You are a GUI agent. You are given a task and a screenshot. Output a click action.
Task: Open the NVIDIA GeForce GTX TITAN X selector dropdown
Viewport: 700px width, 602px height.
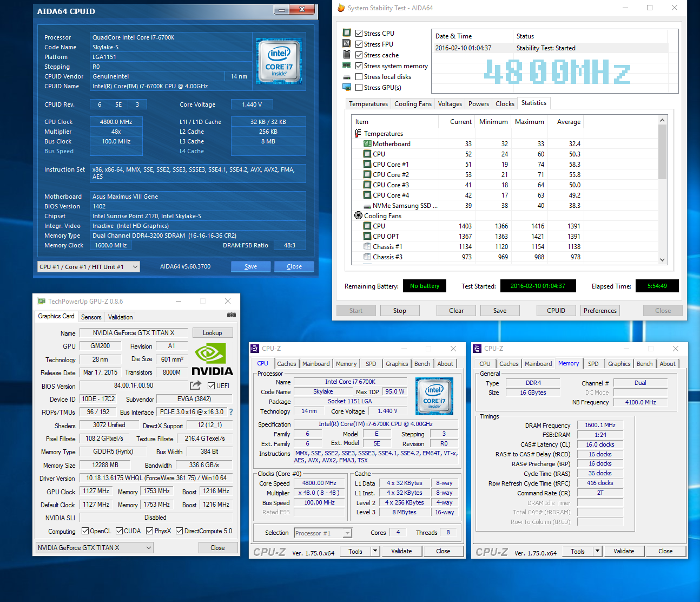point(95,547)
